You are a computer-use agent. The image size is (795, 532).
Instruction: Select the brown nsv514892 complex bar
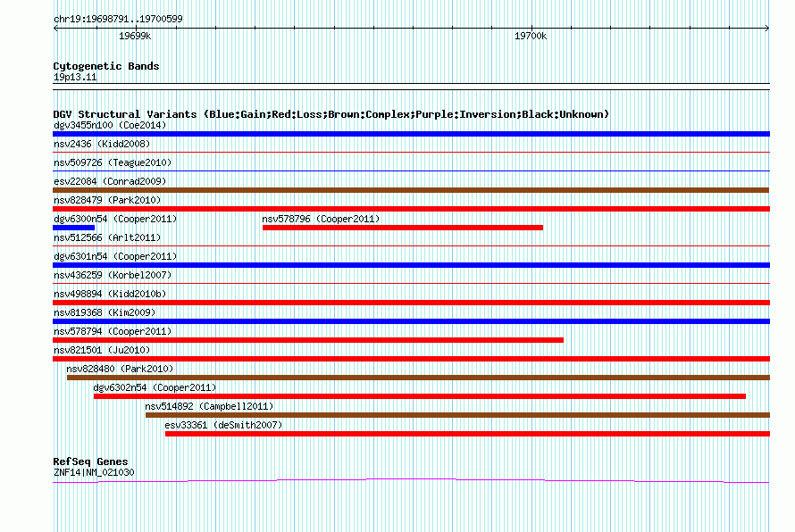pyautogui.click(x=458, y=415)
